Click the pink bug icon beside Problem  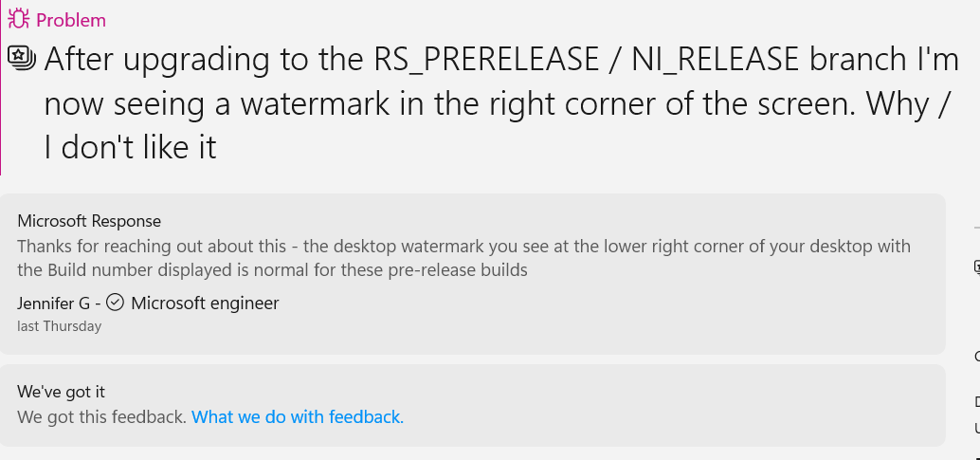click(x=18, y=19)
